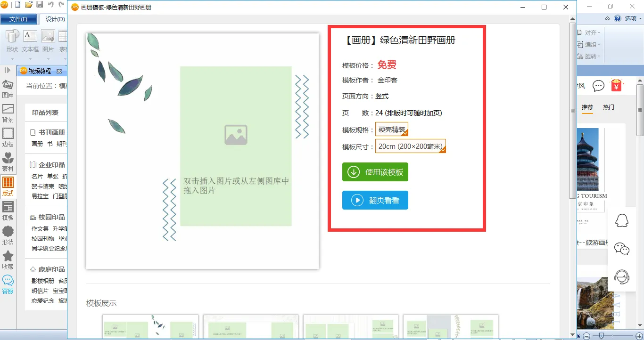Open a file using the folder icon
Image resolution: width=644 pixels, height=340 pixels.
(29, 5)
